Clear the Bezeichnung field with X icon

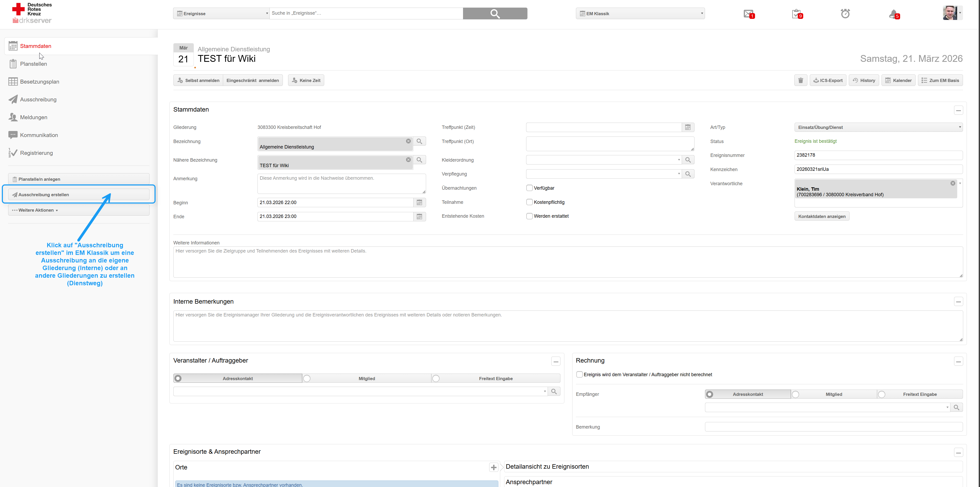(x=408, y=141)
